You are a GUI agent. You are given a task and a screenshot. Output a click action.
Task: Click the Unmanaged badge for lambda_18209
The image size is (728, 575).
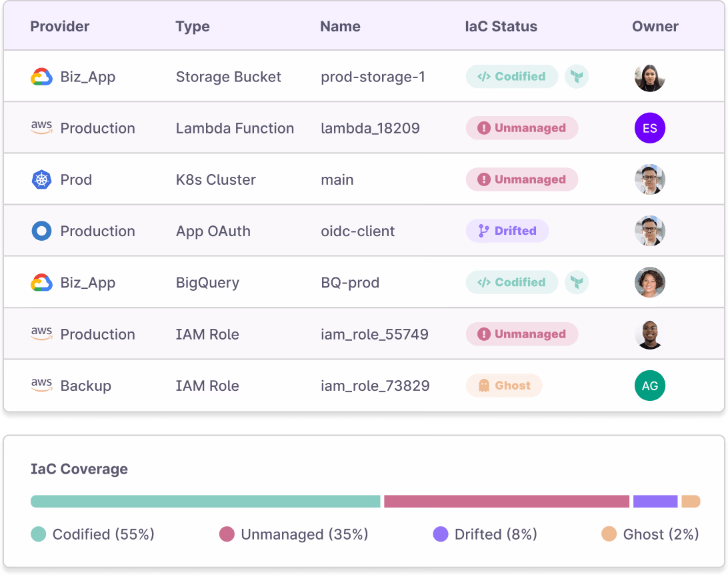pyautogui.click(x=522, y=127)
